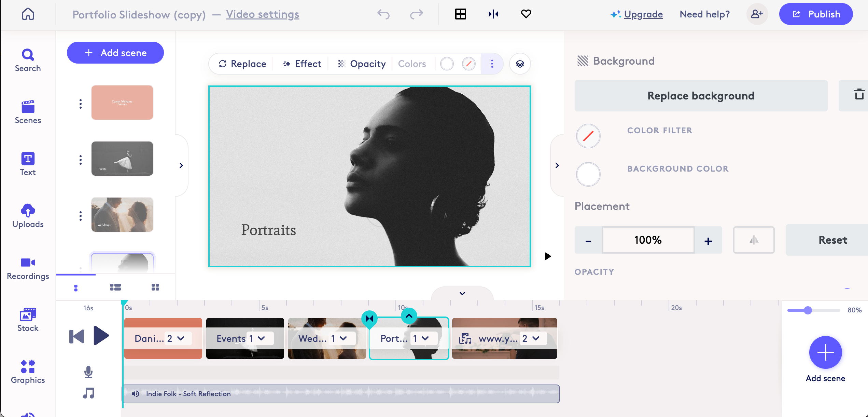Open the Text tab in sidebar

[28, 164]
